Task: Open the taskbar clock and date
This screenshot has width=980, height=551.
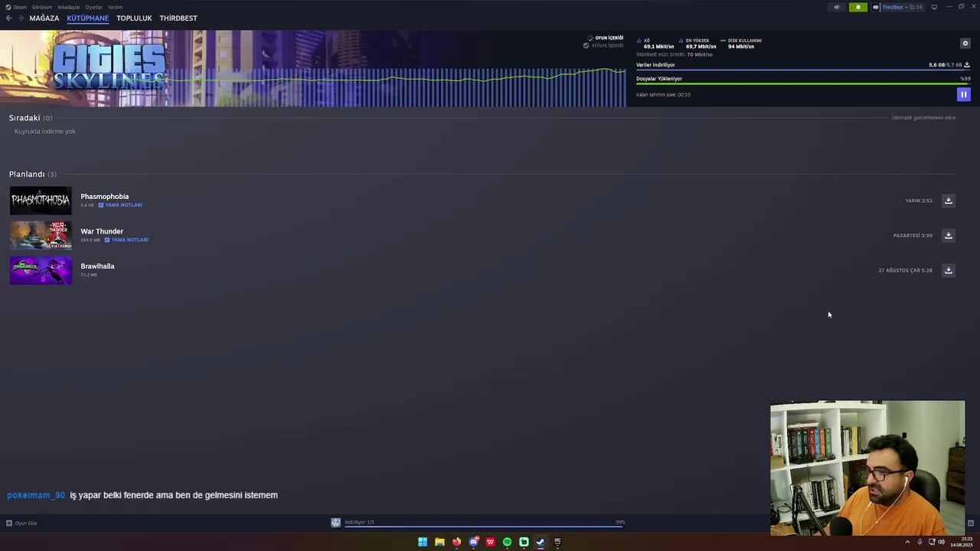Action: point(962,542)
